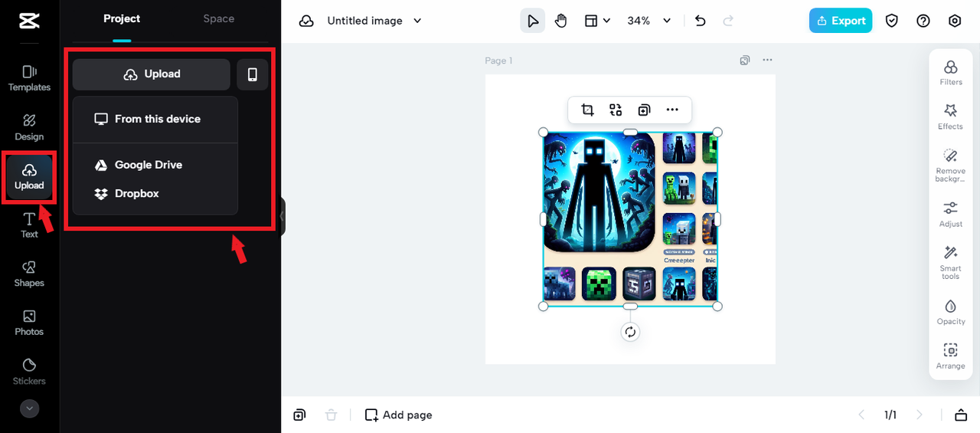Redo the last action

[x=728, y=21]
